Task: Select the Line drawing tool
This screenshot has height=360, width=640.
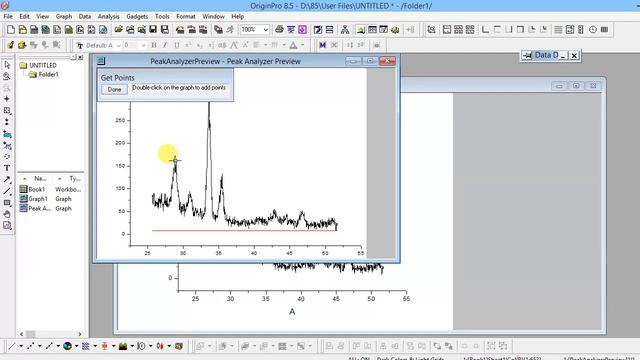Action: click(x=7, y=191)
